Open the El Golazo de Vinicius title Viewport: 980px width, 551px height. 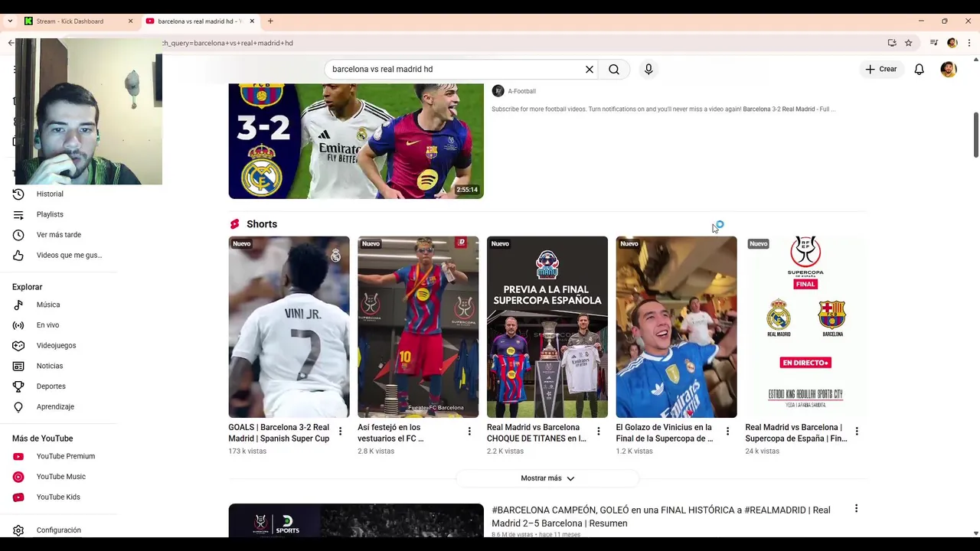pos(665,433)
